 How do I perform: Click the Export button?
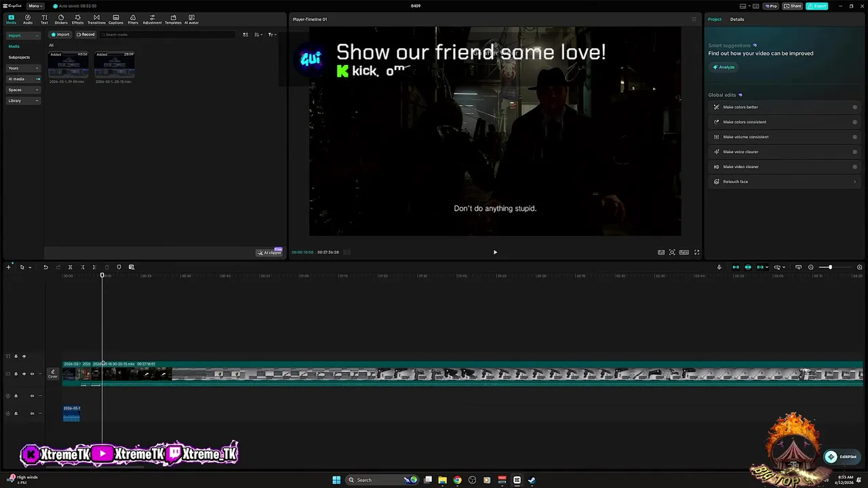[x=817, y=6]
